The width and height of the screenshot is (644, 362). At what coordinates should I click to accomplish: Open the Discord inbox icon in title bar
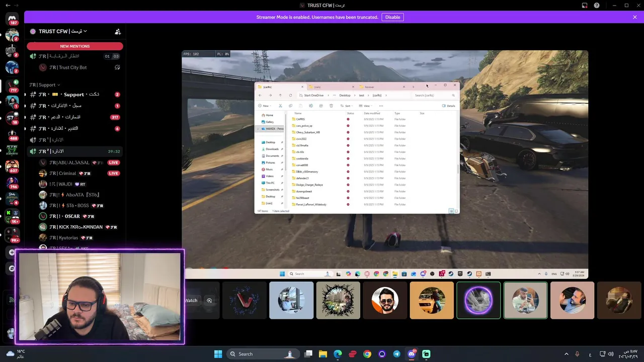tap(585, 5)
